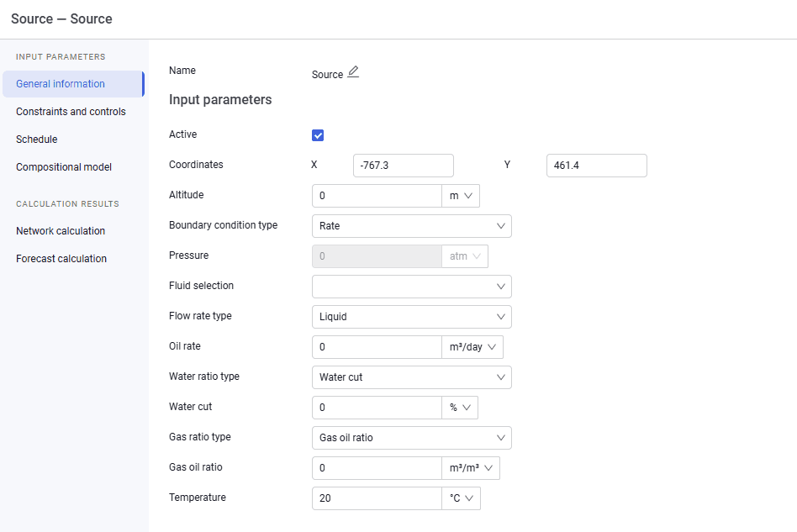The height and width of the screenshot is (532, 797).
Task: Expand the Fluid selection dropdown
Action: click(x=412, y=287)
